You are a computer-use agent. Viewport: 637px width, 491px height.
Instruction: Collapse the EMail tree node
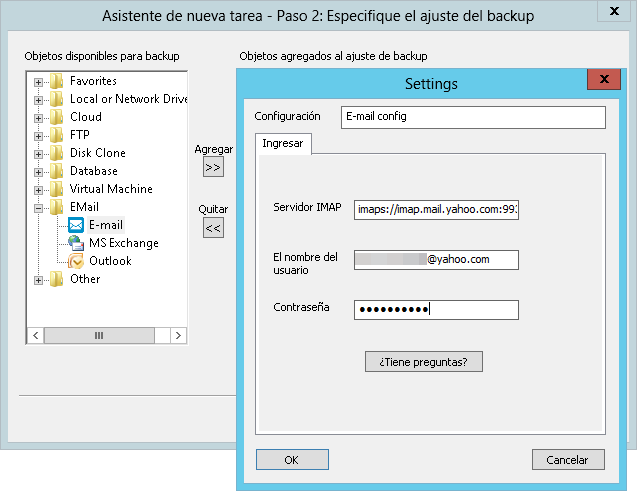39,207
